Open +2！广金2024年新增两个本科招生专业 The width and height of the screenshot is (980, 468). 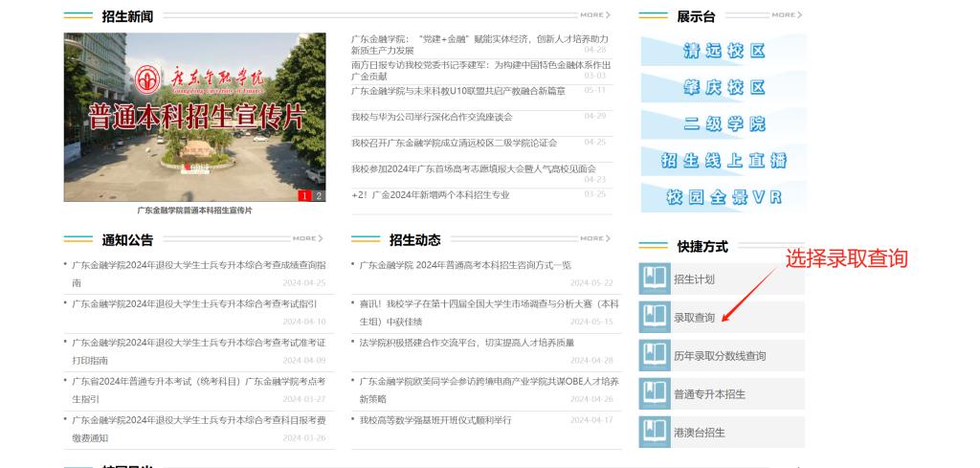431,195
